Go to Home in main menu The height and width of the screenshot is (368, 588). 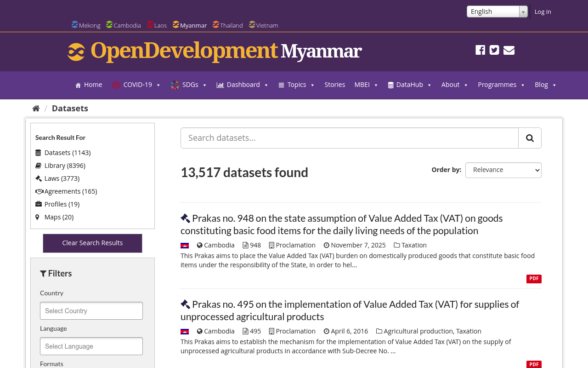coord(89,85)
